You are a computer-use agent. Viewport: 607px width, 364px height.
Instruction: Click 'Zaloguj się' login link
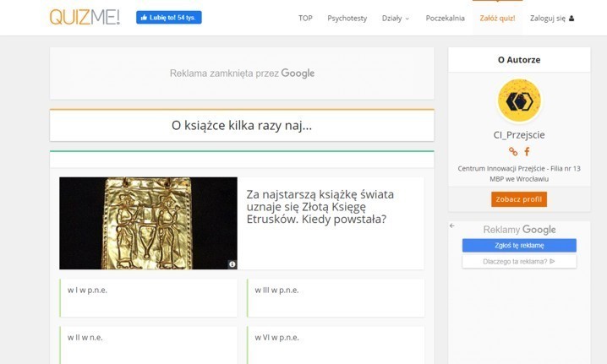click(547, 19)
